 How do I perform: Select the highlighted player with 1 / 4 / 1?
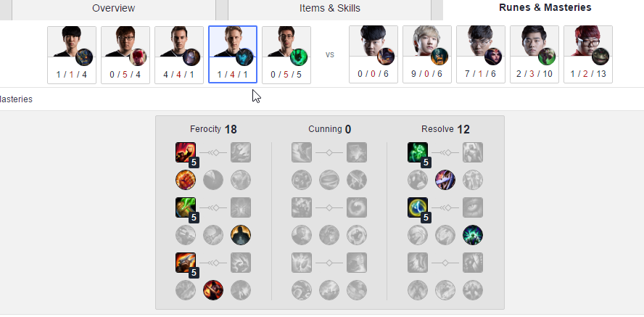pos(233,54)
